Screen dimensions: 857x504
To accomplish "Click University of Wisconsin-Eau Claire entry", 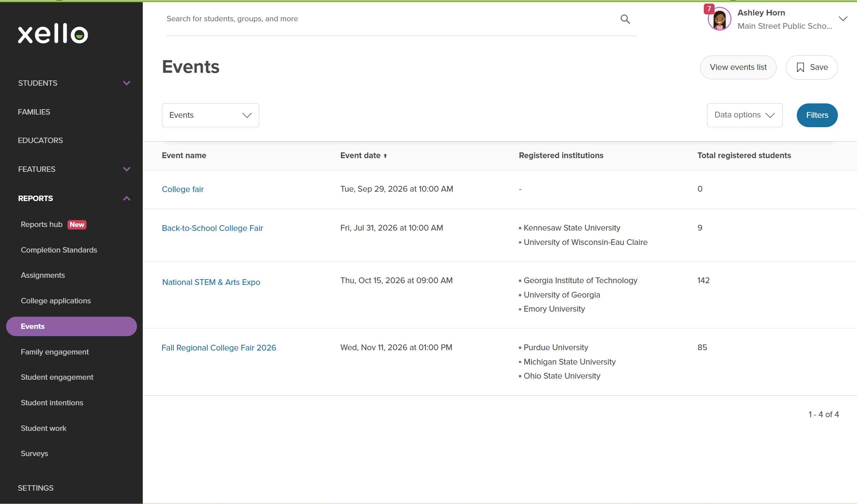I will pos(585,242).
